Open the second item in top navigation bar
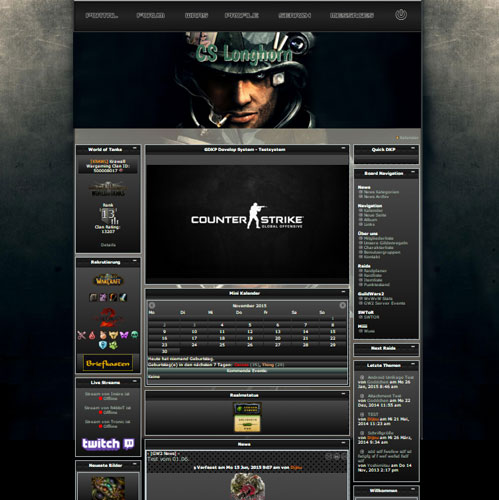Image resolution: width=499 pixels, height=500 pixels. (x=151, y=15)
